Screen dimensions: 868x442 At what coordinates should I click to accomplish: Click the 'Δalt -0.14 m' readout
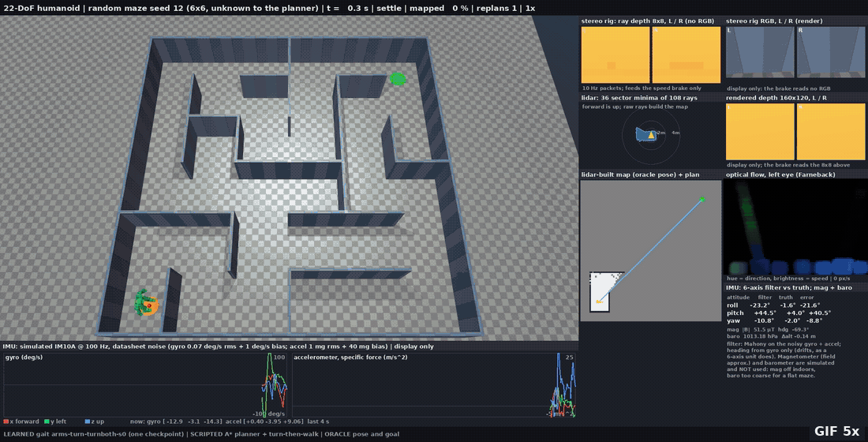(x=797, y=336)
